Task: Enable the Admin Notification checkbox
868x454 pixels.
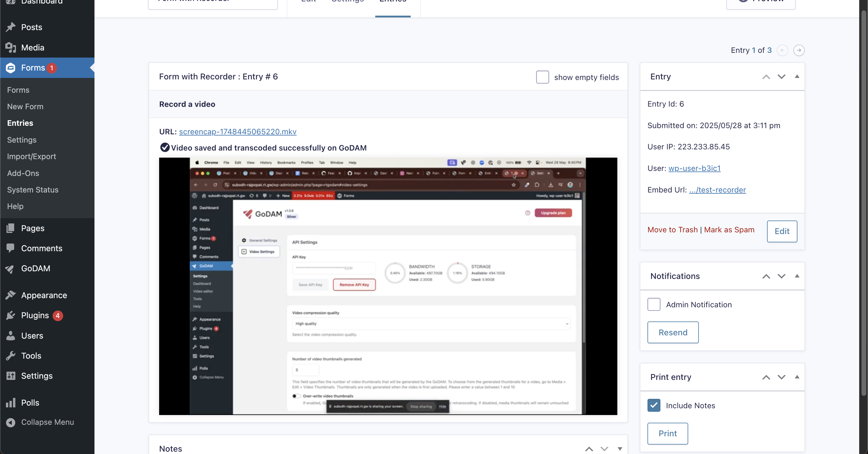Action: (x=654, y=304)
